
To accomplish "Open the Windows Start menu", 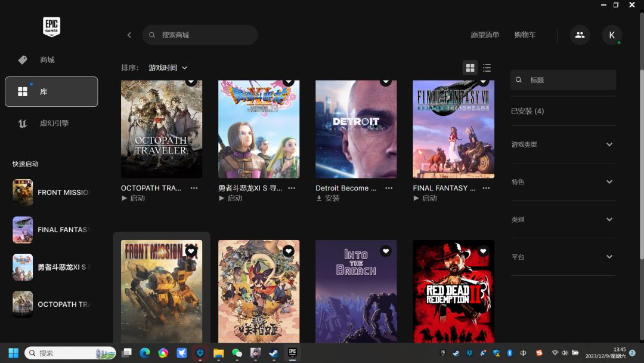I will coord(13,353).
